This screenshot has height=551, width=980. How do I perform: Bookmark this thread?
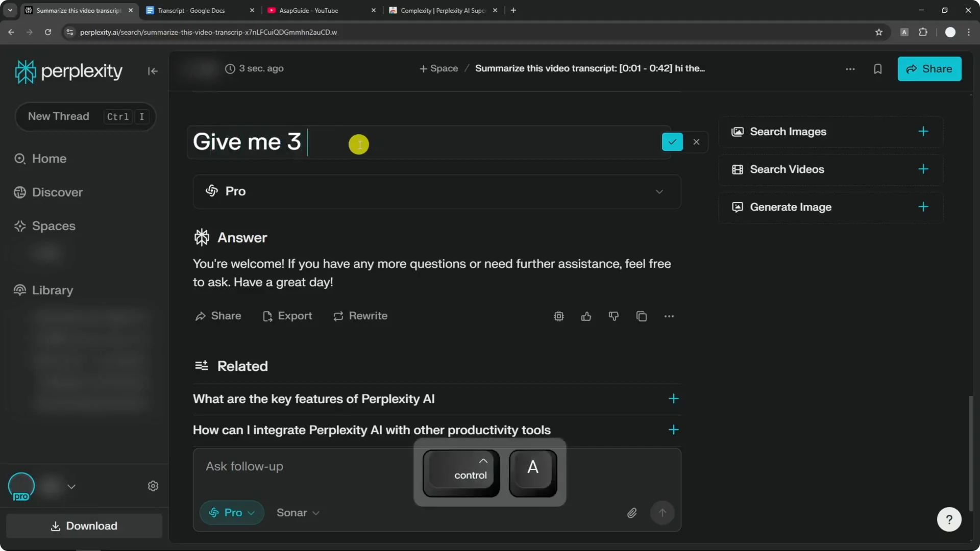point(877,69)
